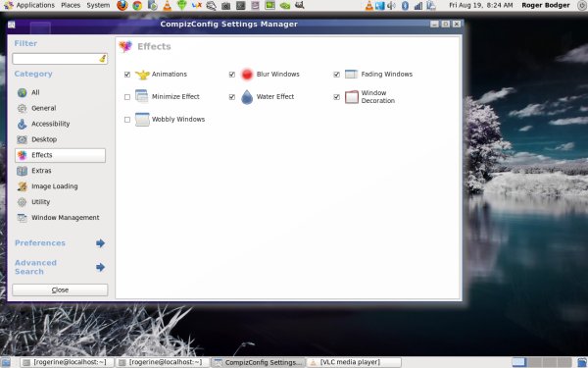
Task: Switch to the first rogerine@localhost terminal in taskbar
Action: [66, 362]
